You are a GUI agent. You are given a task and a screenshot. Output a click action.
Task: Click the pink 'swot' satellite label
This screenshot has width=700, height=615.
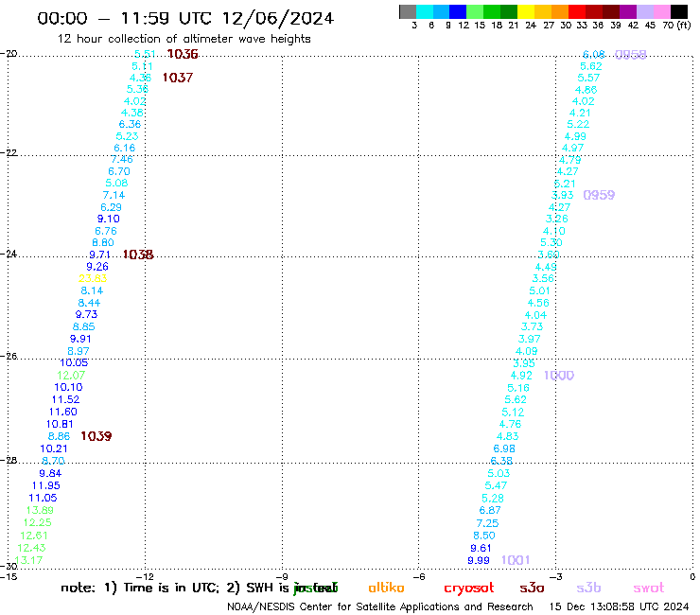[649, 588]
